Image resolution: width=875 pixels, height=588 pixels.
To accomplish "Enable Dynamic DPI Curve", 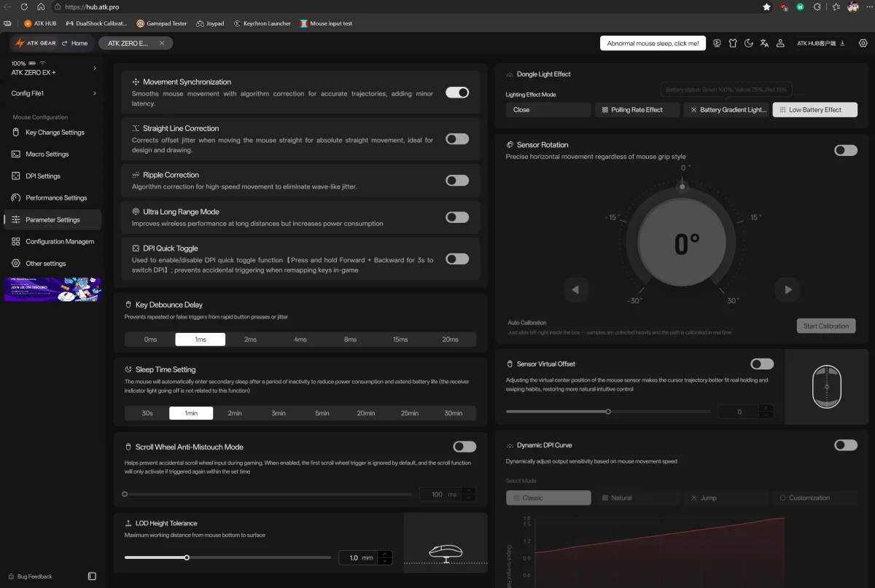I will pos(846,445).
